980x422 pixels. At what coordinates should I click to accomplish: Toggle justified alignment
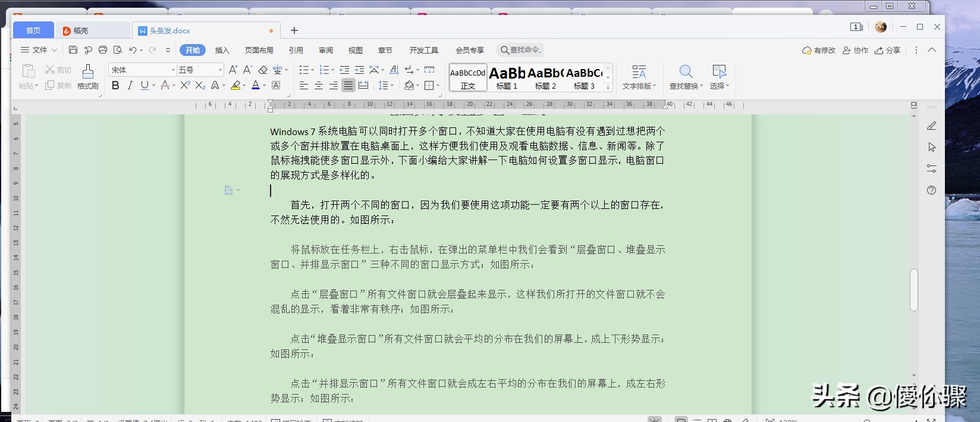[348, 86]
